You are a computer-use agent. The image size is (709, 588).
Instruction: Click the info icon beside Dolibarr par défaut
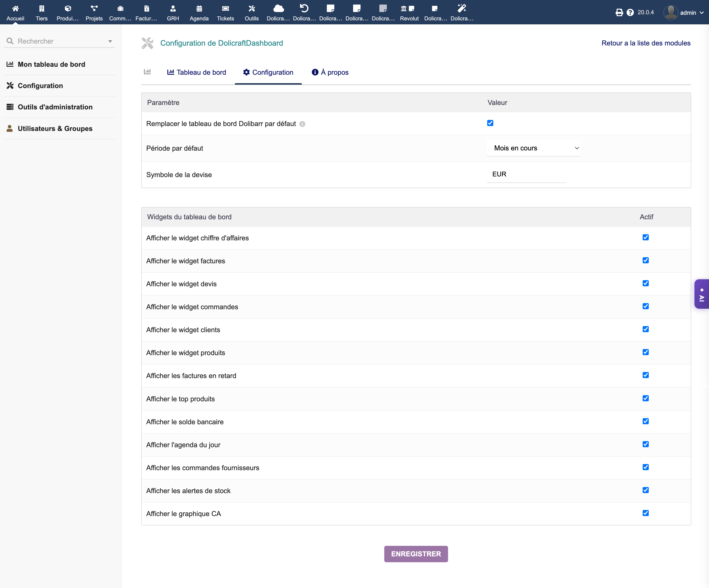click(302, 124)
